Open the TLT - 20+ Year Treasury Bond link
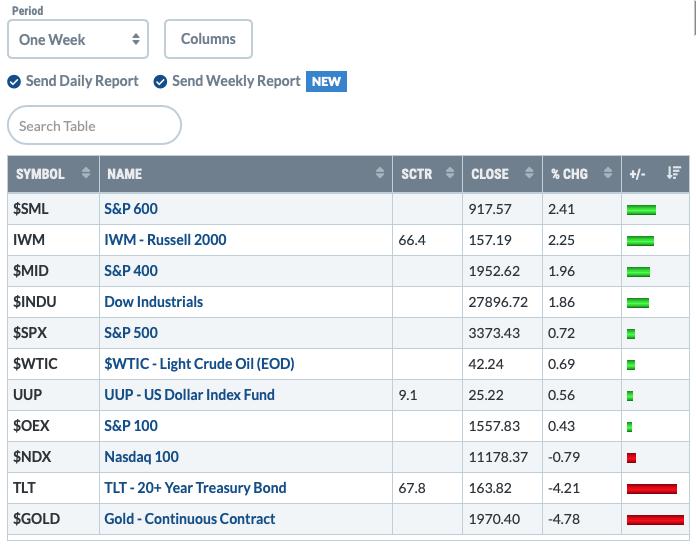This screenshot has height=547, width=696. point(195,488)
